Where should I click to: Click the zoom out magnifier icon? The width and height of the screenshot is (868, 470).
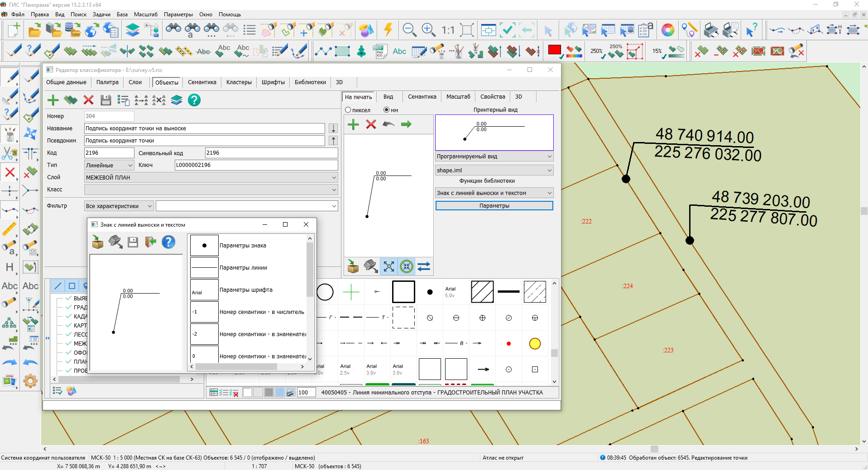pyautogui.click(x=409, y=30)
